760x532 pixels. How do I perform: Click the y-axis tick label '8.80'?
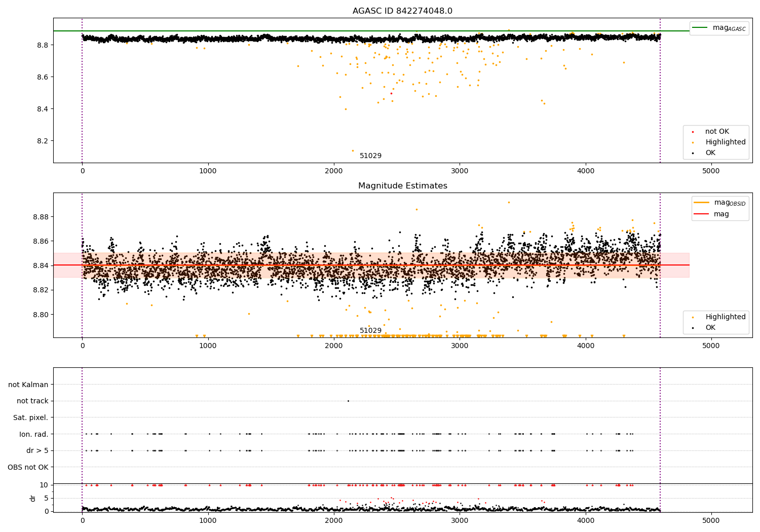pos(40,315)
